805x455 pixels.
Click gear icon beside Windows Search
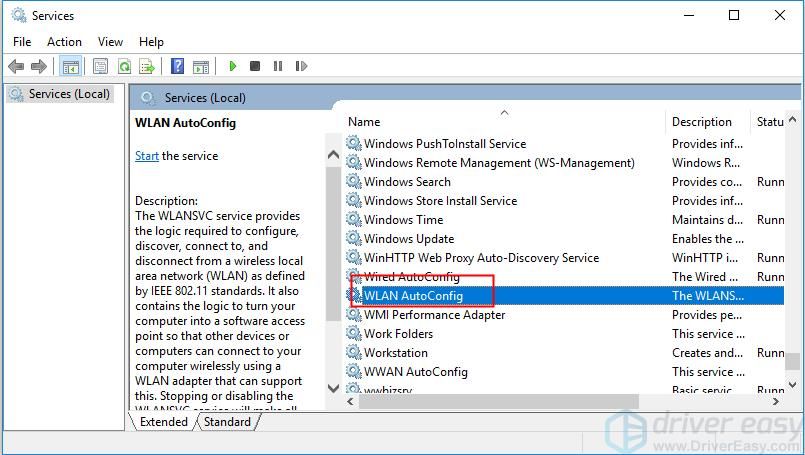click(354, 181)
